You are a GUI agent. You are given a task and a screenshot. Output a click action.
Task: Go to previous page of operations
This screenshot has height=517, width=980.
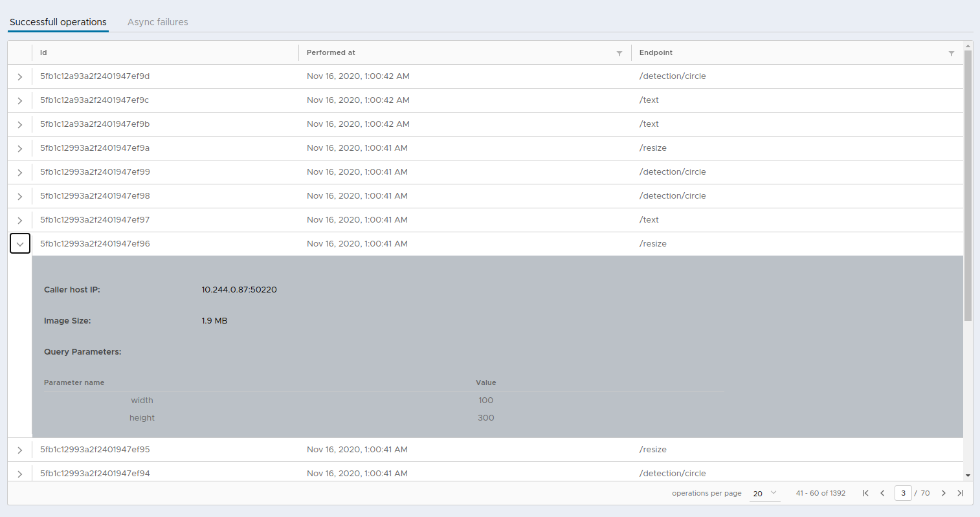[882, 493]
